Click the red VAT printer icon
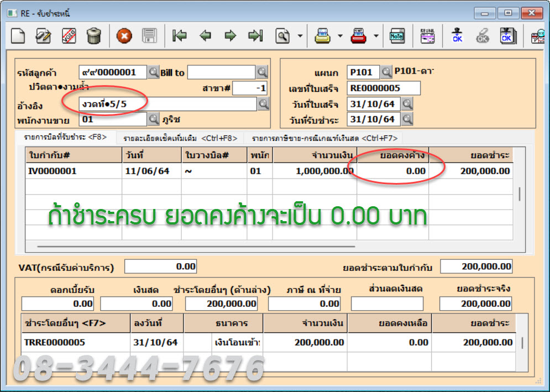550x392 pixels. [359, 35]
